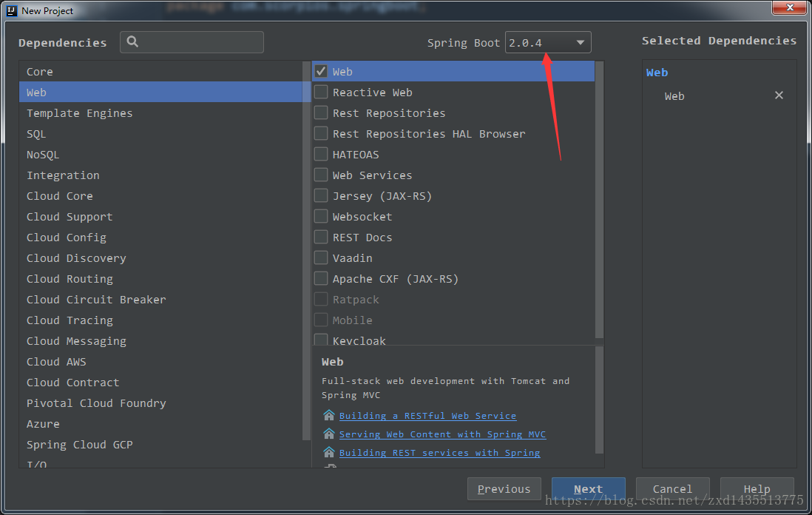Click home icon beside Serving Web Content link

[x=329, y=434]
